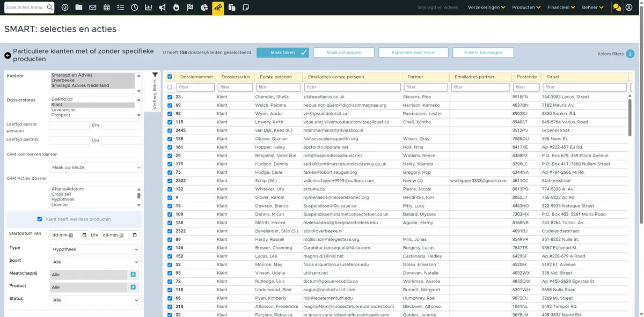Image resolution: width=644 pixels, height=317 pixels.
Task: Open the Status dropdown
Action: coord(94,300)
